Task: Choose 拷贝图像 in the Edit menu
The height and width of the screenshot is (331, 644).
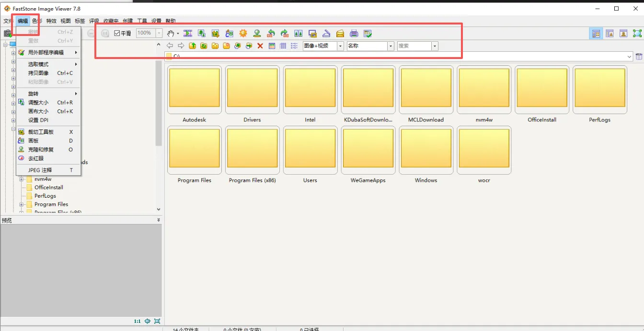Action: point(48,73)
